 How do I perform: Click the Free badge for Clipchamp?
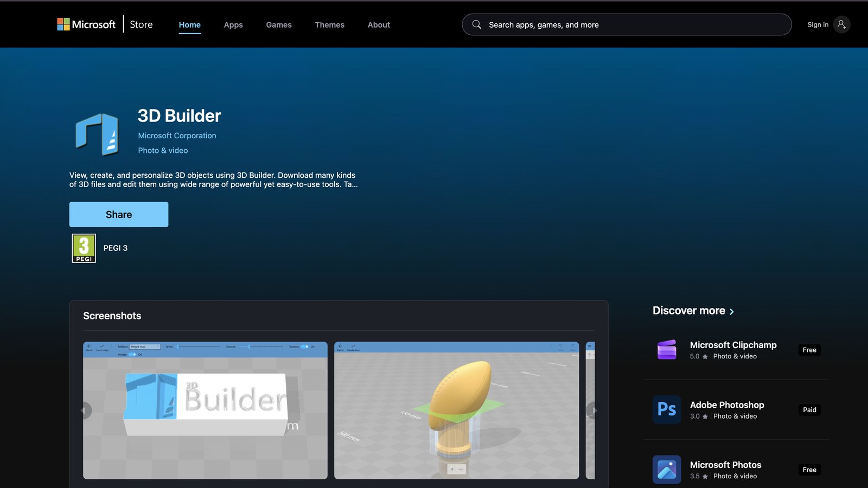coord(809,350)
